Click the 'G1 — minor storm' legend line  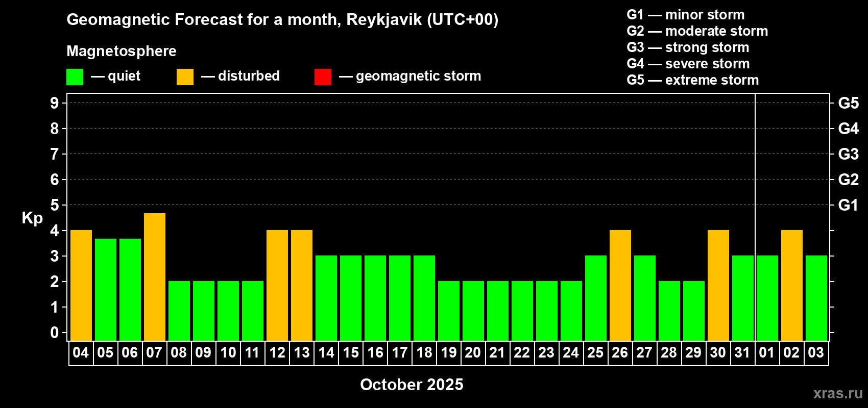point(686,15)
